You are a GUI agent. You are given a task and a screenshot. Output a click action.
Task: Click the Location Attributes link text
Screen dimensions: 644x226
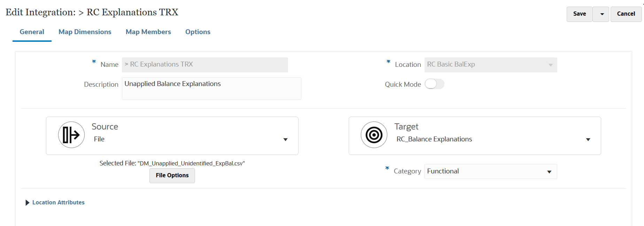[59, 202]
